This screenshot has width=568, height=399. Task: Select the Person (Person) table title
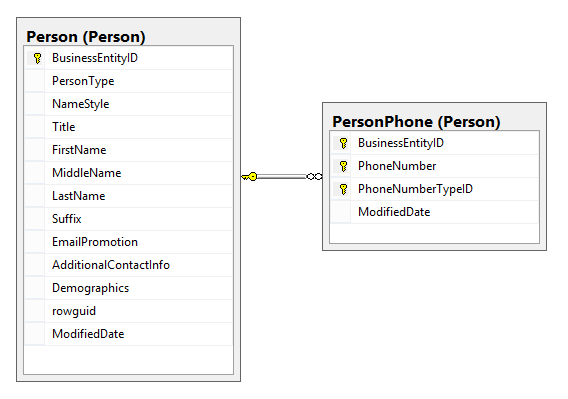pos(86,37)
